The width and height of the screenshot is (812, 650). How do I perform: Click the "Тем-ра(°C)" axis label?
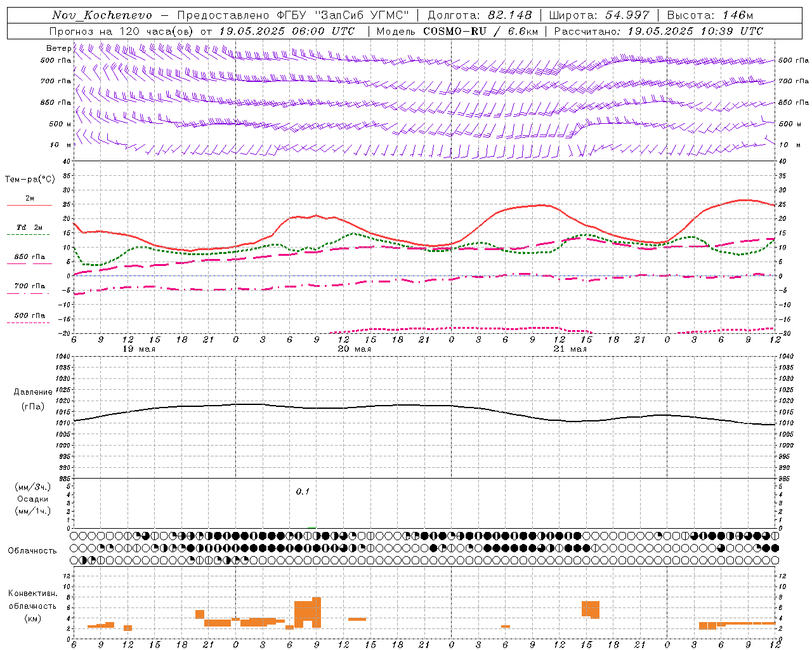tap(30, 180)
